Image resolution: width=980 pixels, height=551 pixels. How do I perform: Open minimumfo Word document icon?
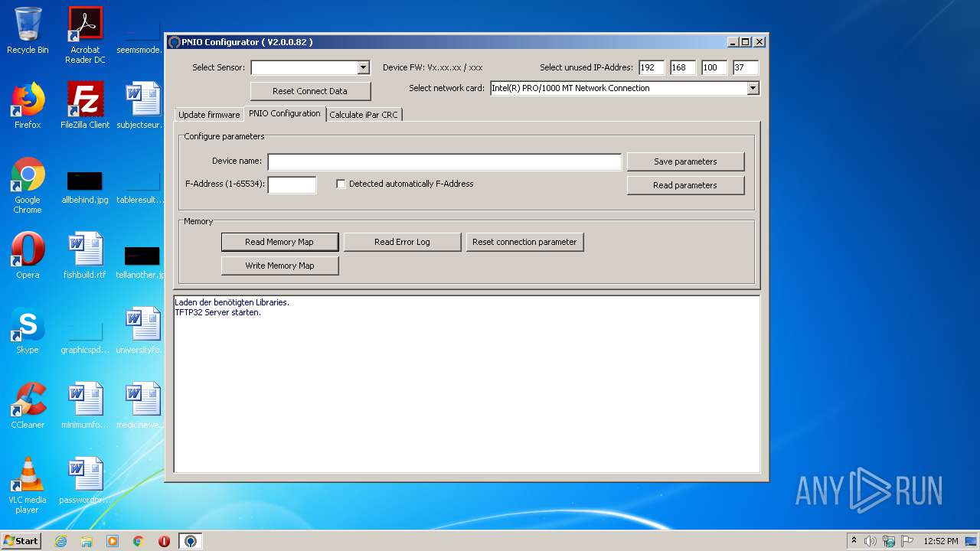click(85, 406)
